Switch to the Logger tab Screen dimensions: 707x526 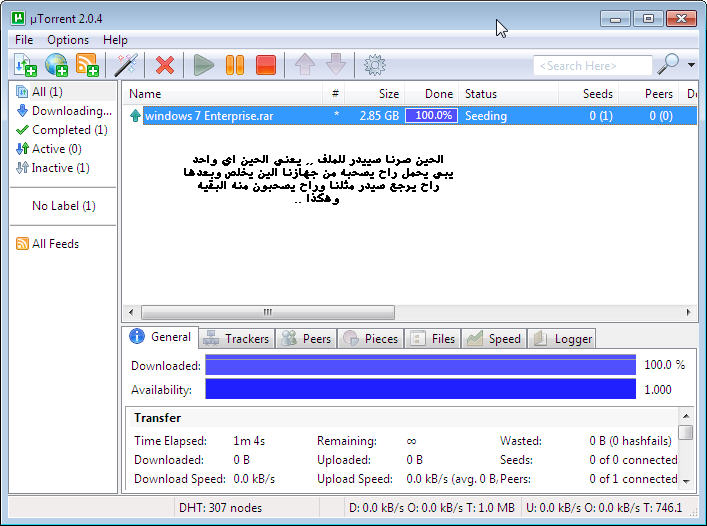562,338
